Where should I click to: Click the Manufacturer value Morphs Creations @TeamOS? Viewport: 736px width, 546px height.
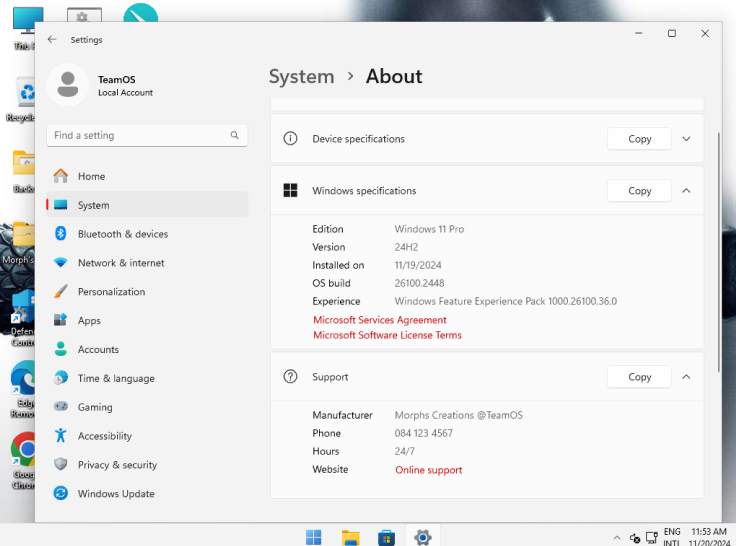(x=459, y=415)
